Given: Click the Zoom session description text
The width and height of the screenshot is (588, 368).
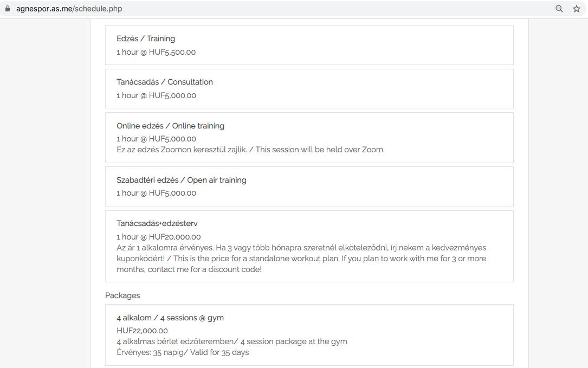Looking at the screenshot, I should click(250, 150).
